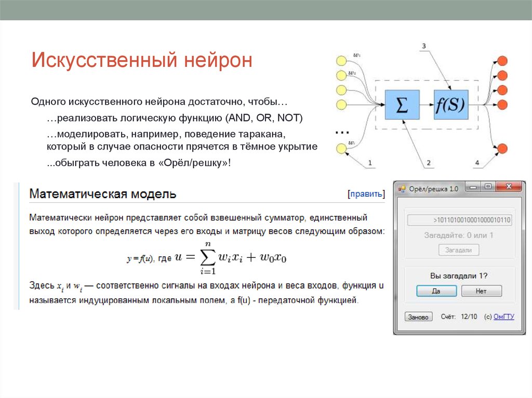Click the 'Заново' restart button
Image resolution: width=532 pixels, height=398 pixels.
click(x=418, y=317)
